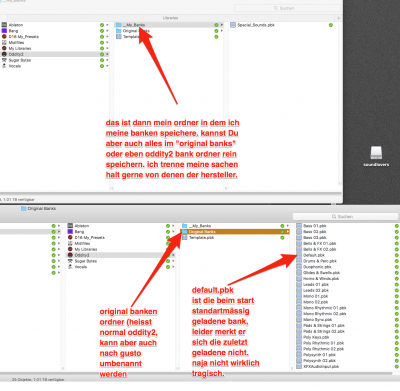Select Drums & Perc.pbk file icon
The width and height of the screenshot is (400, 391).
(299, 261)
